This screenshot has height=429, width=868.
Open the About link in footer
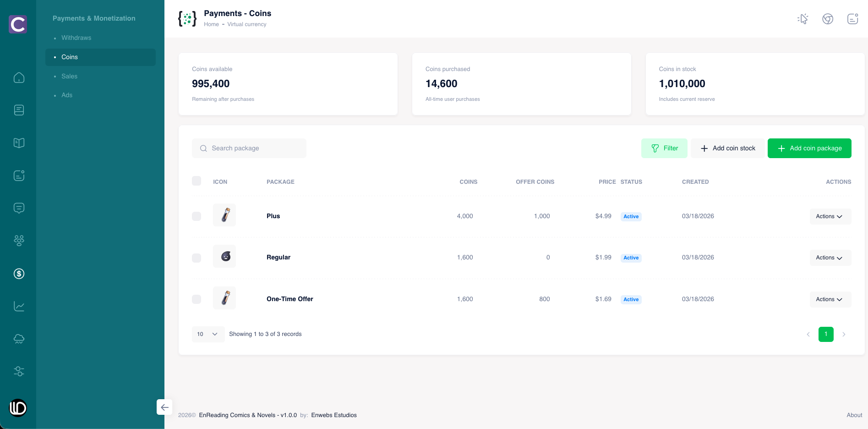854,415
